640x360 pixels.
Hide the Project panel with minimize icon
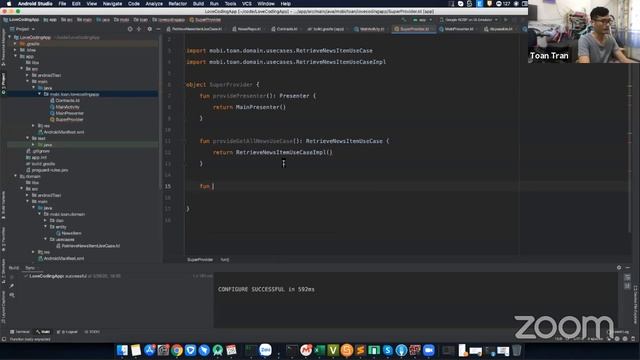pyautogui.click(x=158, y=29)
